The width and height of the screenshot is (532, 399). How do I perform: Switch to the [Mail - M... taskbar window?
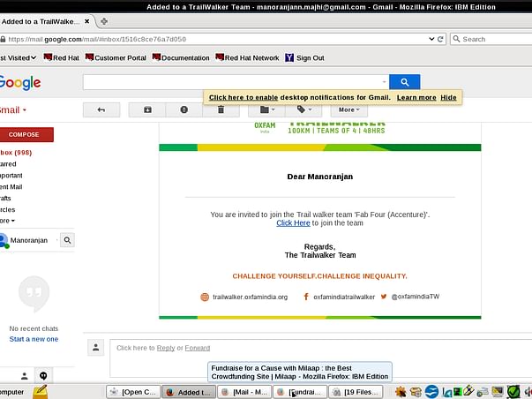pyautogui.click(x=244, y=392)
